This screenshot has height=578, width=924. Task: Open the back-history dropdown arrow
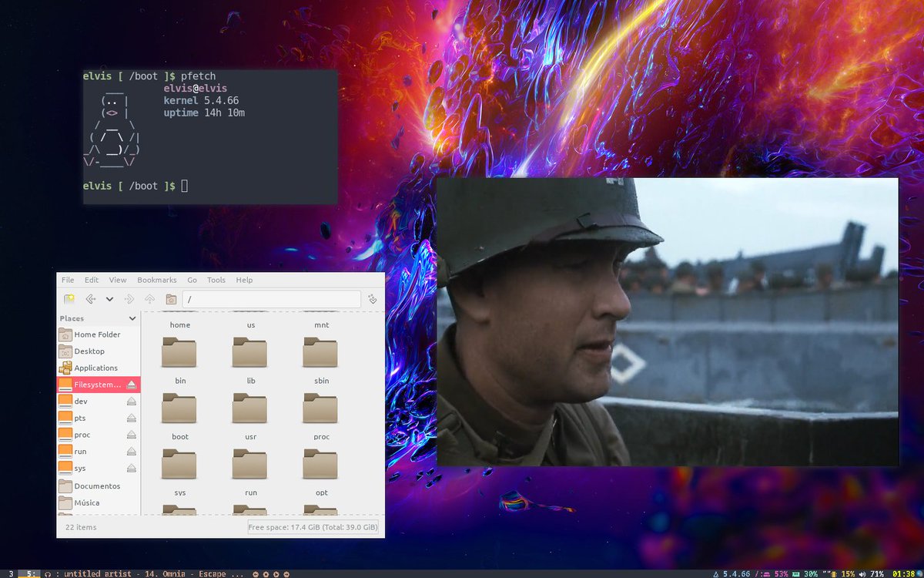coord(109,299)
